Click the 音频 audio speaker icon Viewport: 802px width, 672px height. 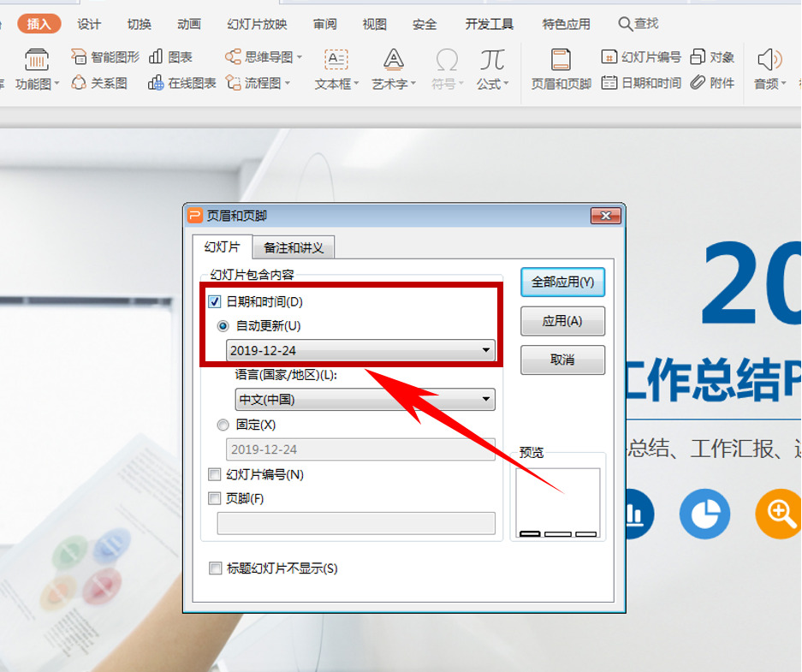tap(769, 60)
